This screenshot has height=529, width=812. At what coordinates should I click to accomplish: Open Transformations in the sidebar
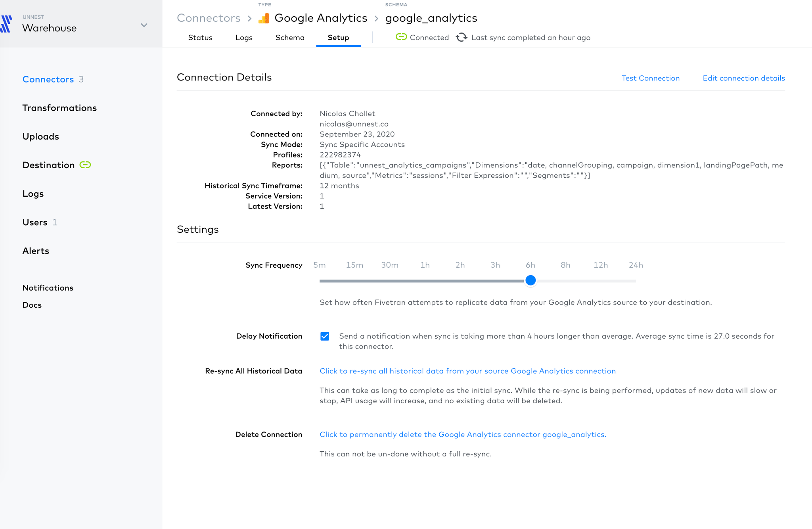(x=59, y=108)
